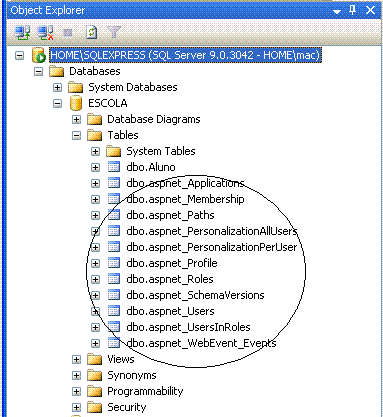
Task: Expand the Programmability folder
Action: 77,391
